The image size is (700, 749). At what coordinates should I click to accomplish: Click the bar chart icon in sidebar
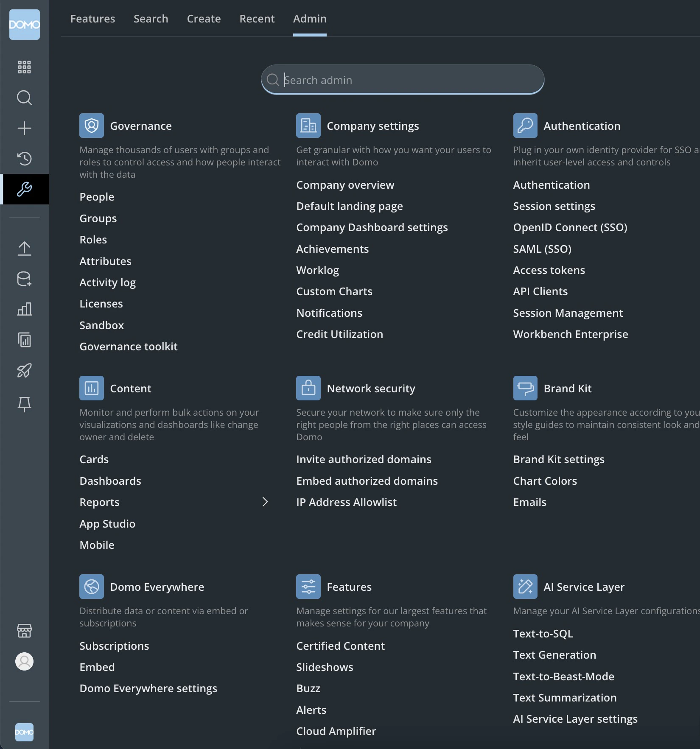pos(25,309)
